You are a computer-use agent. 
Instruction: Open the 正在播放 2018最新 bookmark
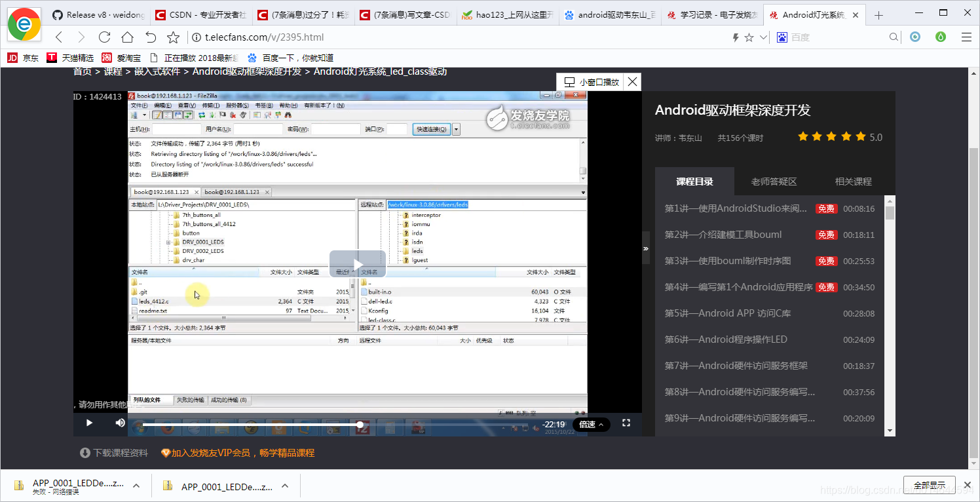pos(194,58)
